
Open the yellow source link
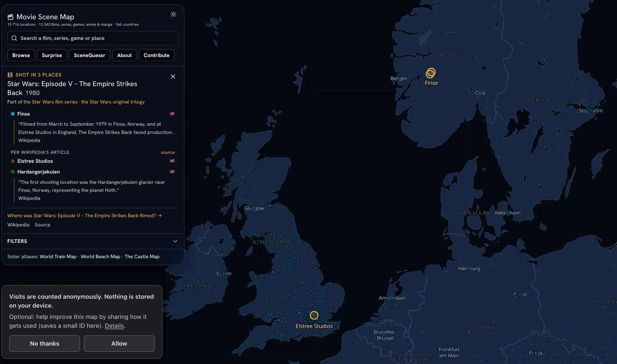[x=168, y=152]
